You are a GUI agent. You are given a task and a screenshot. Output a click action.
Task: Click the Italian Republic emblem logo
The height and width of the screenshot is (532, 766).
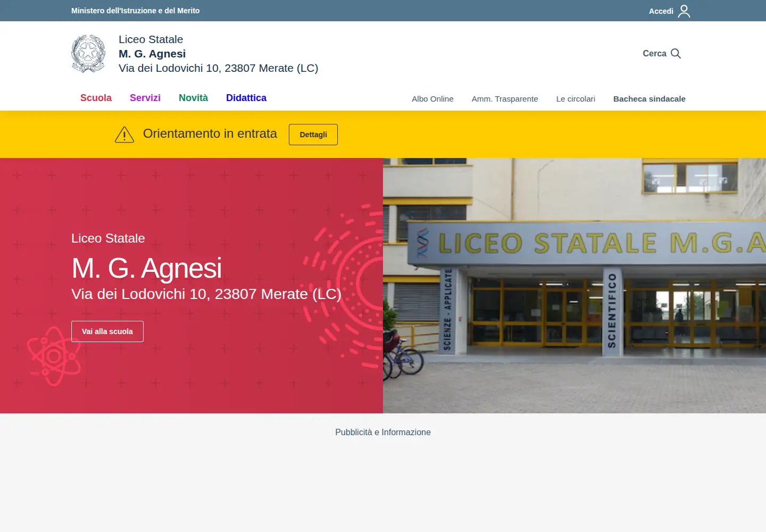(88, 53)
